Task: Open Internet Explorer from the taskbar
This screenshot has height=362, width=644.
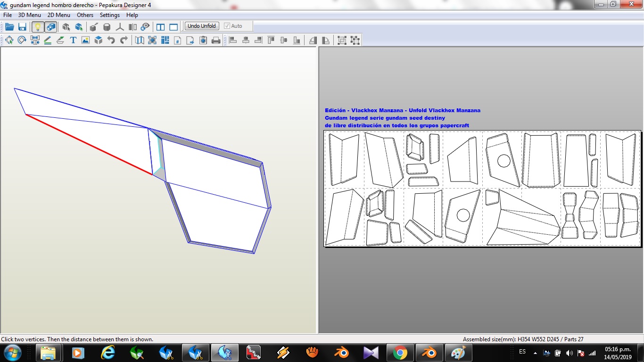Action: tap(108, 353)
